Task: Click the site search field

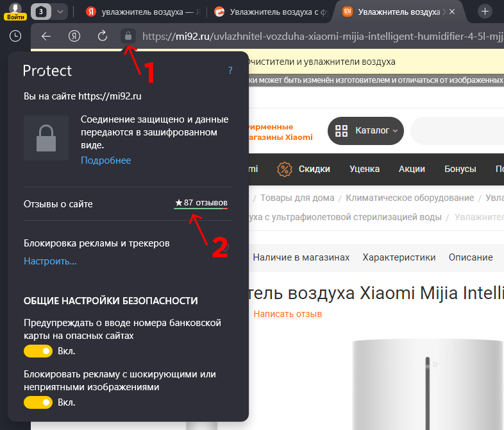Action: [457, 131]
